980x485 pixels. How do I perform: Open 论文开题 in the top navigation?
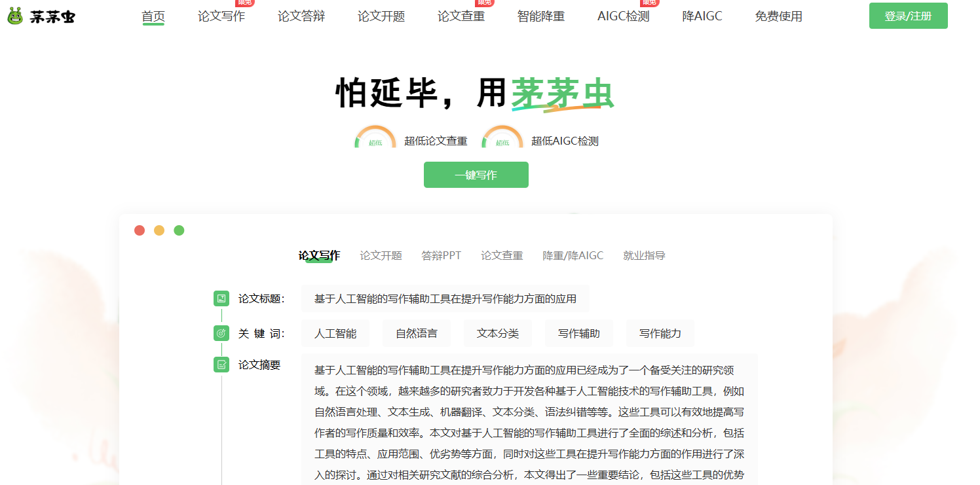click(381, 16)
